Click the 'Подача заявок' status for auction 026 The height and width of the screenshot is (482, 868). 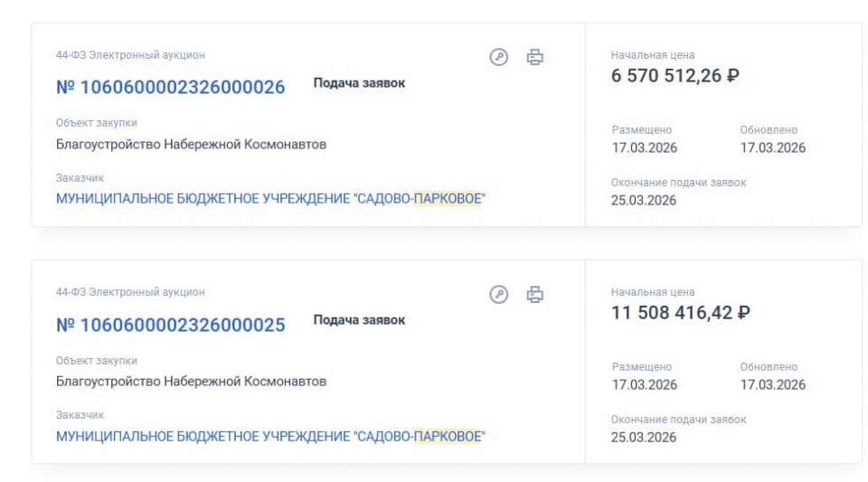click(359, 83)
